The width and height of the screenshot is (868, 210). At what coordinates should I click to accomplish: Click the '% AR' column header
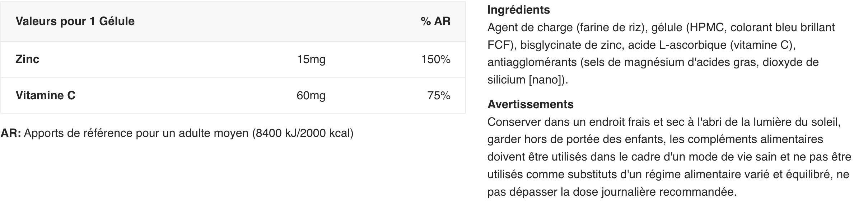pyautogui.click(x=435, y=21)
